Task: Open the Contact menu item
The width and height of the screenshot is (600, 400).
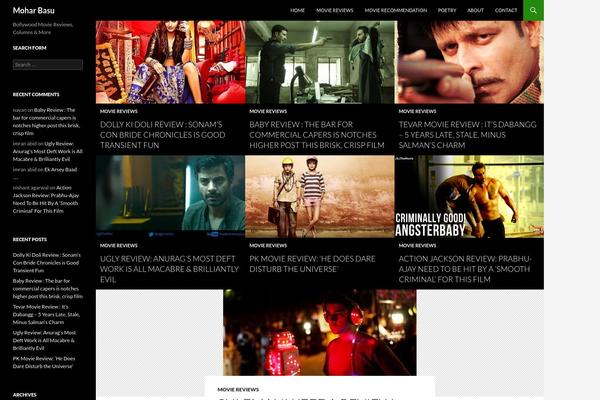Action: [x=506, y=10]
